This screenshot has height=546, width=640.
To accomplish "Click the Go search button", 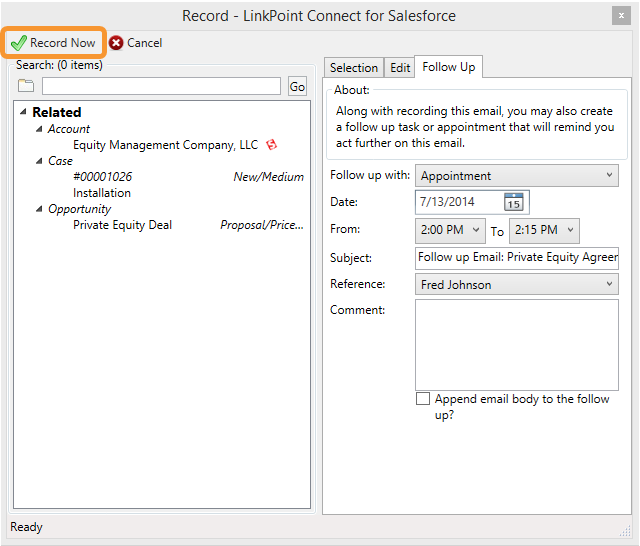I will coord(297,86).
